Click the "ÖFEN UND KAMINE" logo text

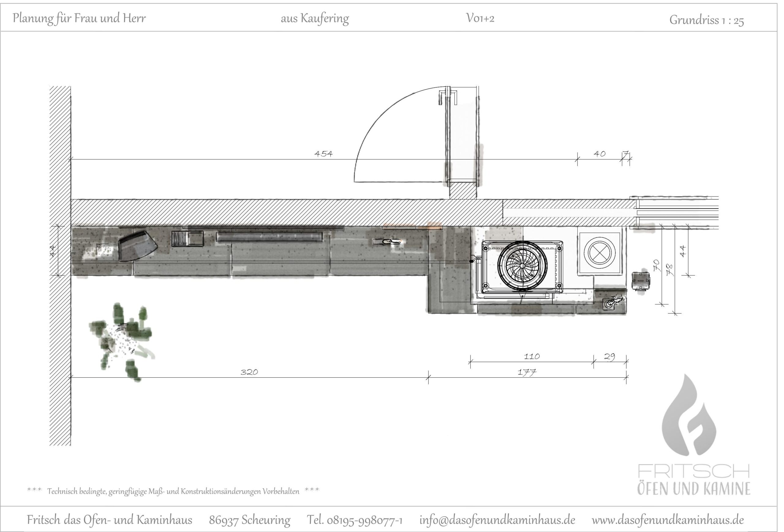pyautogui.click(x=694, y=489)
